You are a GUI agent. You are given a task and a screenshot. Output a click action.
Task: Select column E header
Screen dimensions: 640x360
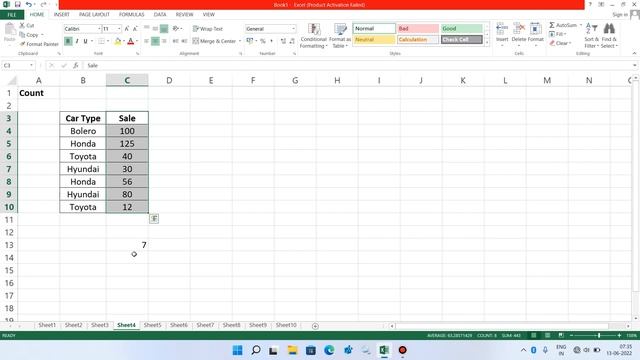pyautogui.click(x=211, y=80)
